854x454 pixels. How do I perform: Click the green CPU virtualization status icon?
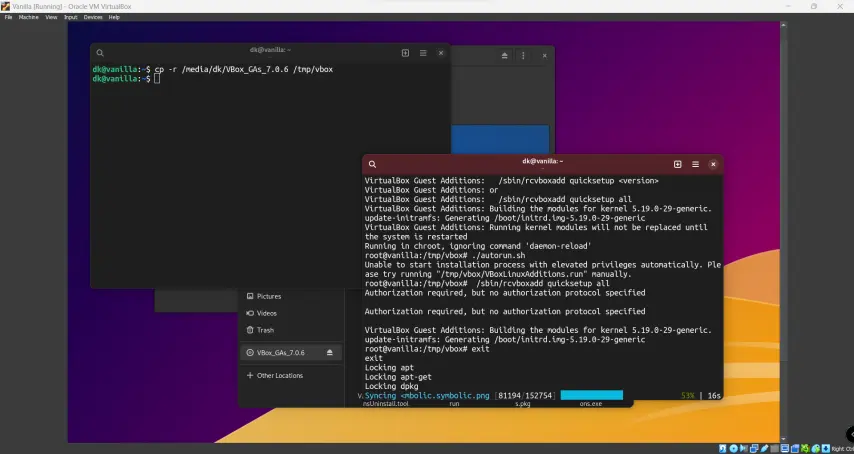[x=806, y=449]
